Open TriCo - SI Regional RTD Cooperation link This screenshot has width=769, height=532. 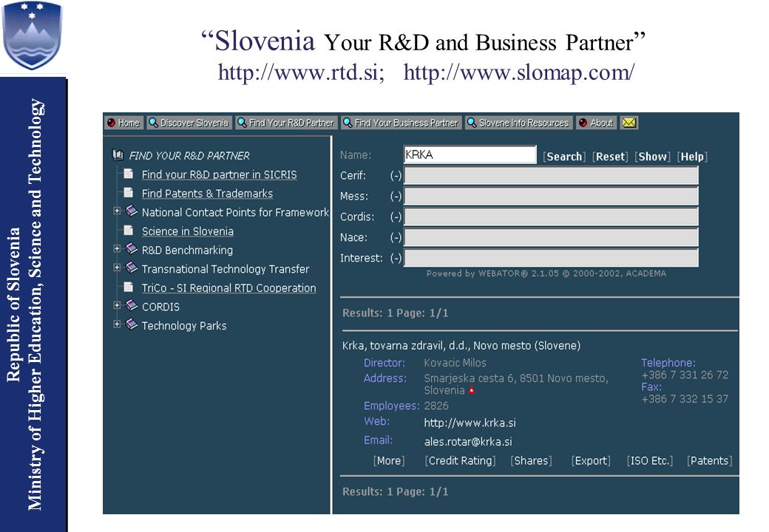tap(228, 288)
